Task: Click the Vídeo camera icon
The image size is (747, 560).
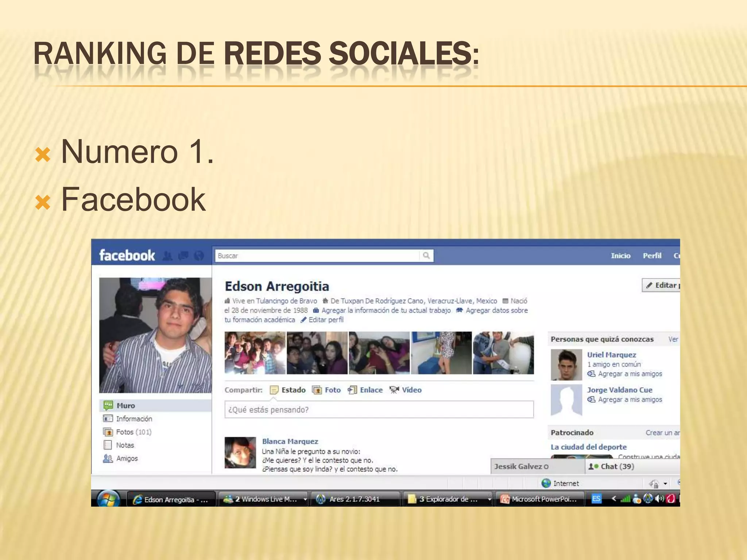Action: 394,390
